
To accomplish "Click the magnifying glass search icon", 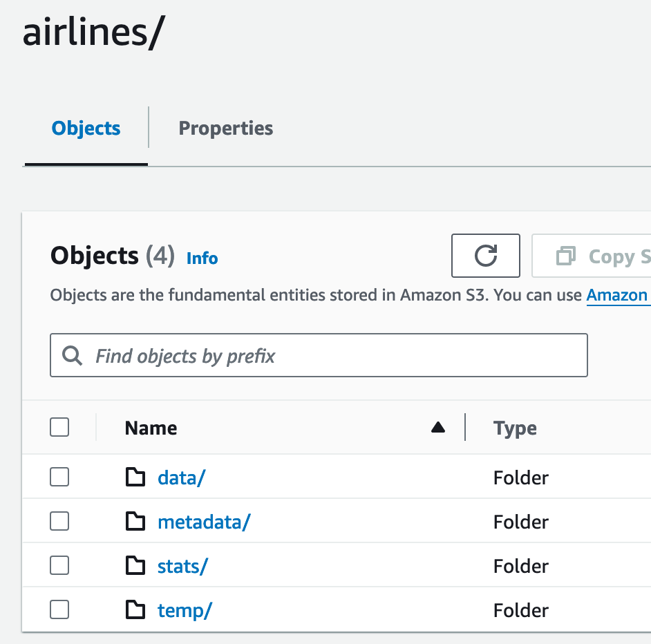I will pos(72,354).
